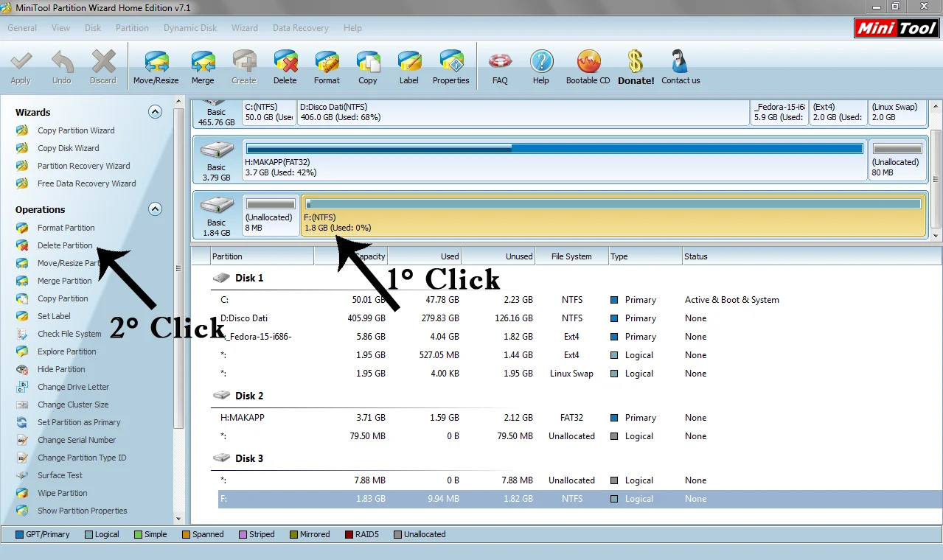Launch Free Data Recovery Wizard
Viewport: 943px width, 560px height.
(86, 183)
